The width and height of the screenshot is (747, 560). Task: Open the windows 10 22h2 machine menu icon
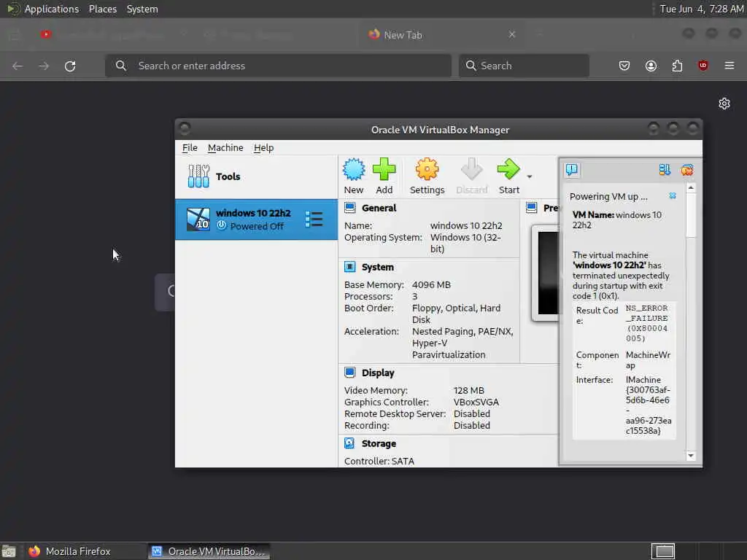314,219
